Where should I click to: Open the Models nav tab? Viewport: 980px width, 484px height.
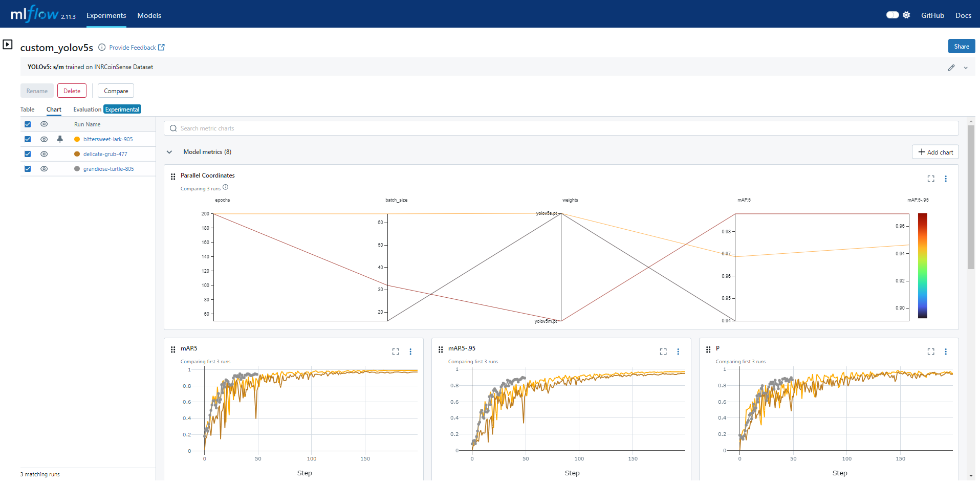pyautogui.click(x=149, y=15)
